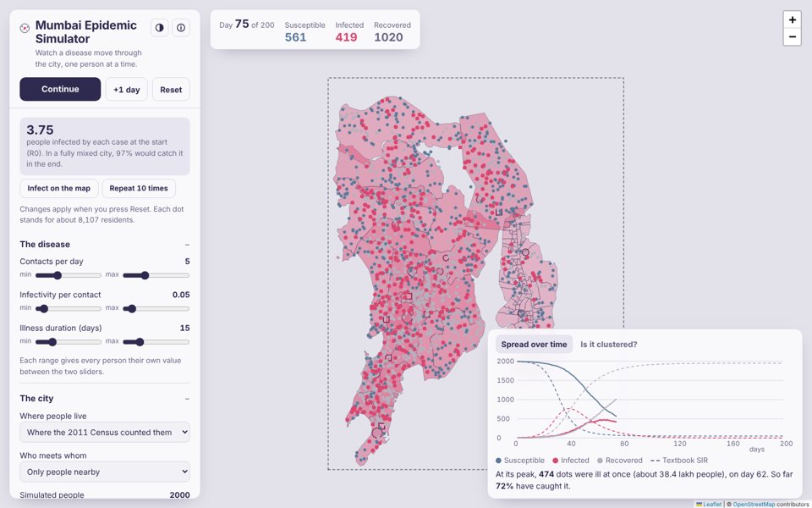Toggle Textbook SIR series in legend
Screen dimensions: 812x508
coord(679,461)
